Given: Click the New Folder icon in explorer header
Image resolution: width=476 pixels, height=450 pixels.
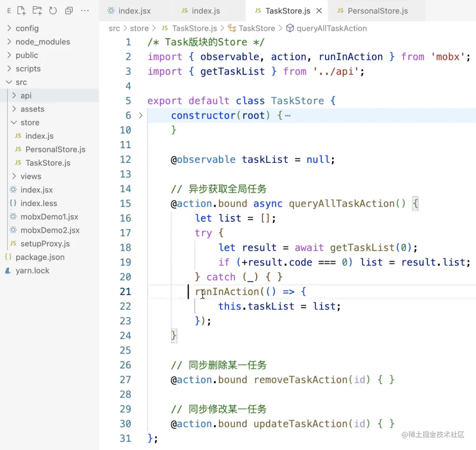Looking at the screenshot, I should point(37,11).
